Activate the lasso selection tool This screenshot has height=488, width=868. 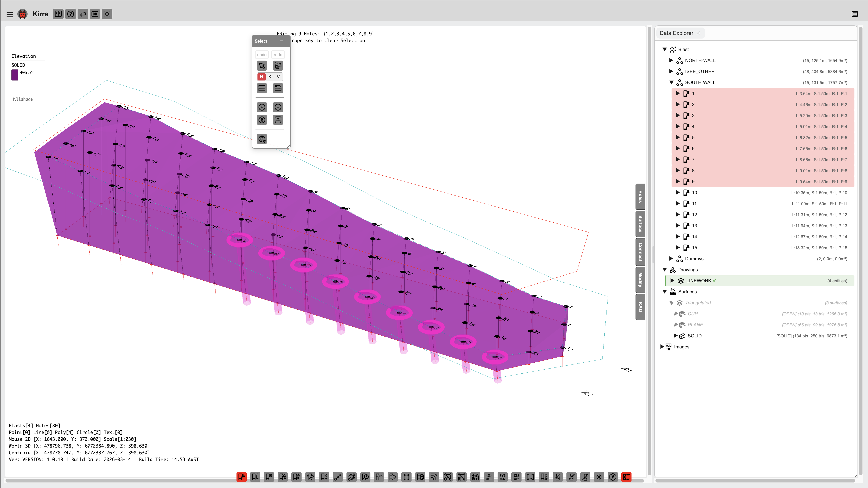[x=278, y=66]
